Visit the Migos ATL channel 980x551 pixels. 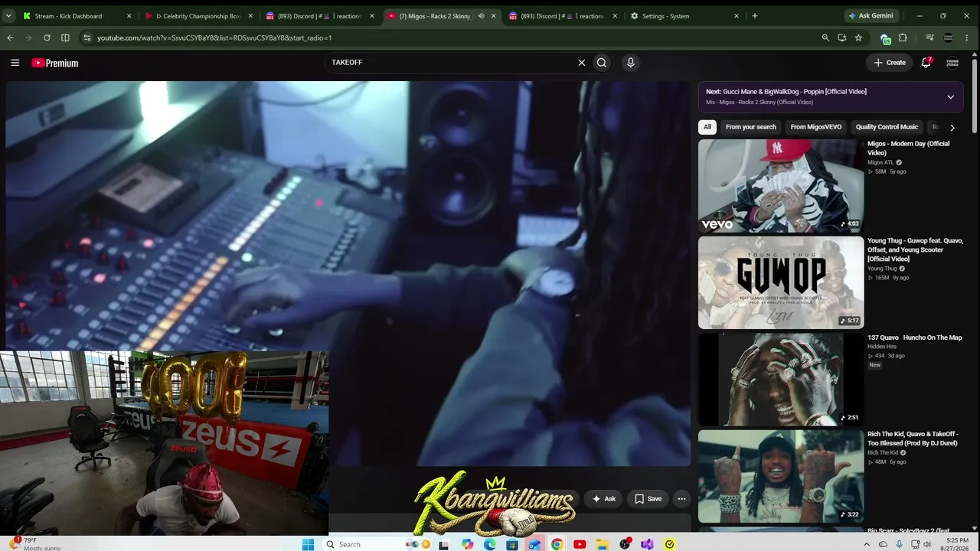[x=880, y=162]
